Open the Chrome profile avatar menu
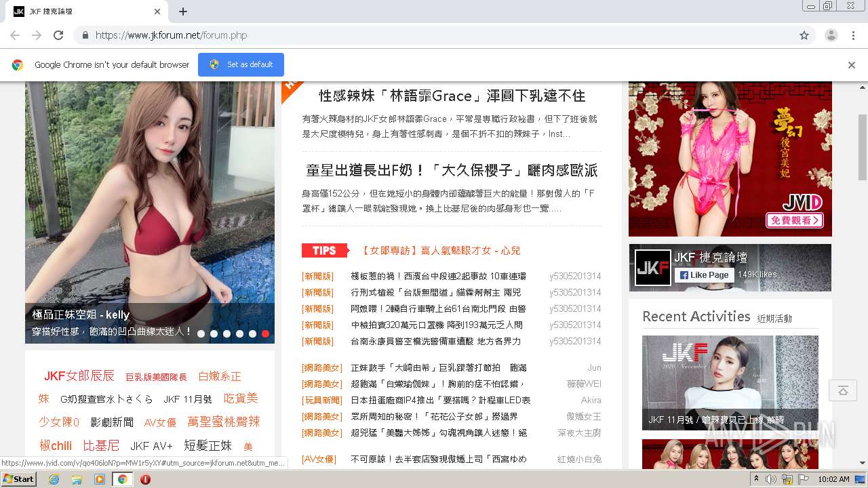868x488 pixels. (x=831, y=35)
